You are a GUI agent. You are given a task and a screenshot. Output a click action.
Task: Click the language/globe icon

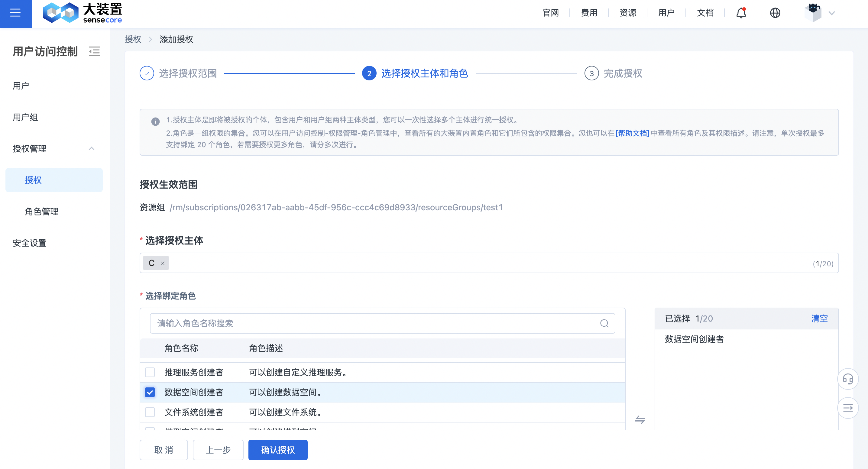pos(775,12)
